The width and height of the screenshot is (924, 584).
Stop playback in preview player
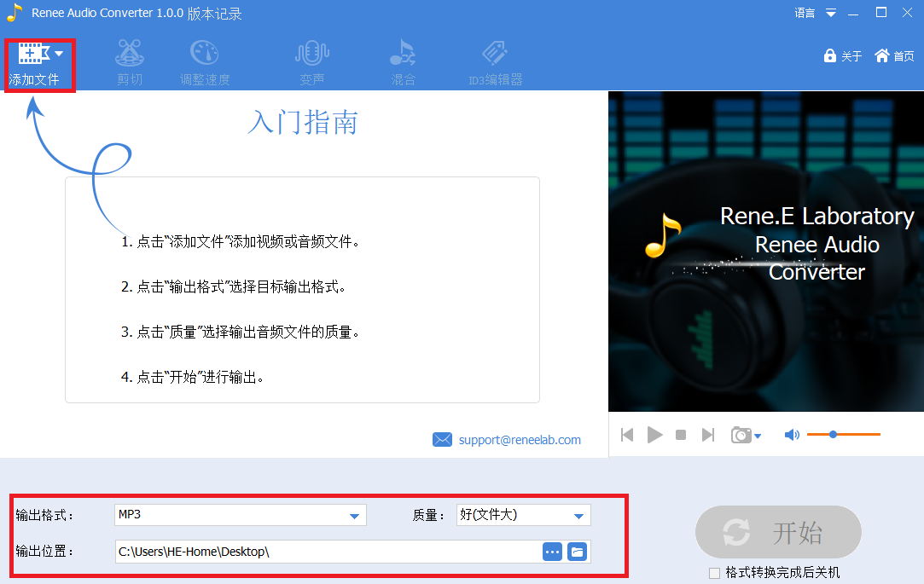click(x=681, y=435)
